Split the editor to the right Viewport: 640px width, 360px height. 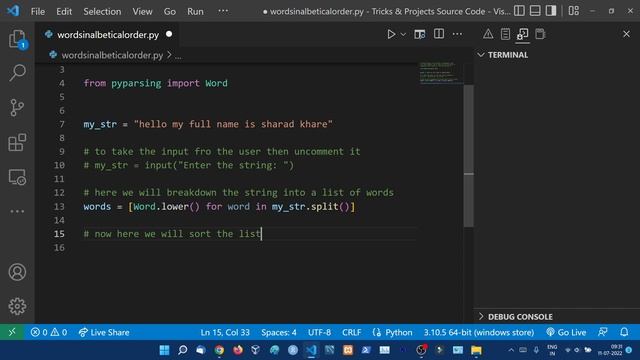click(439, 34)
